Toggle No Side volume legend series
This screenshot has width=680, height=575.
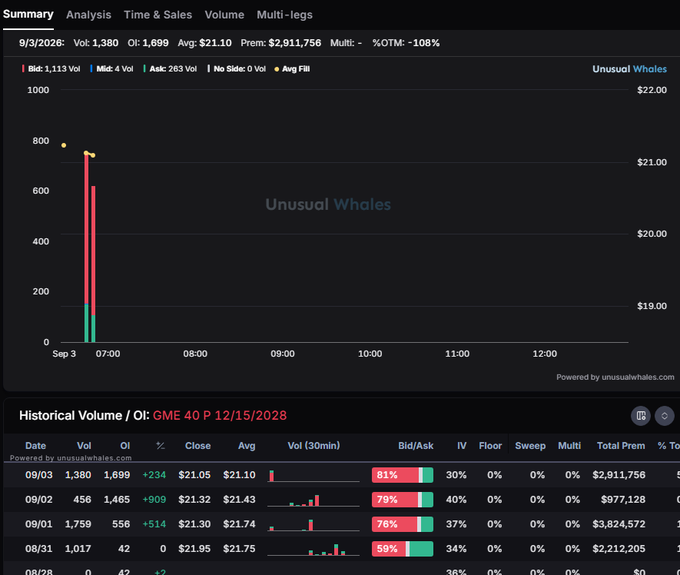coord(236,69)
